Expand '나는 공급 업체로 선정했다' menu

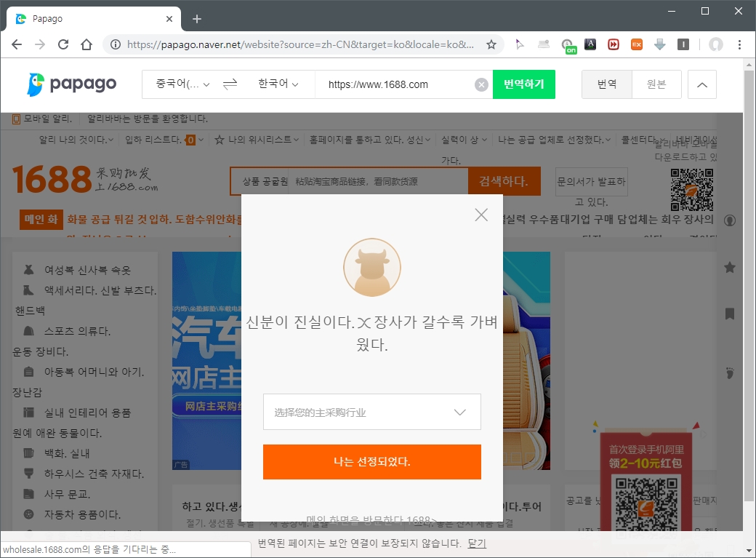[554, 140]
